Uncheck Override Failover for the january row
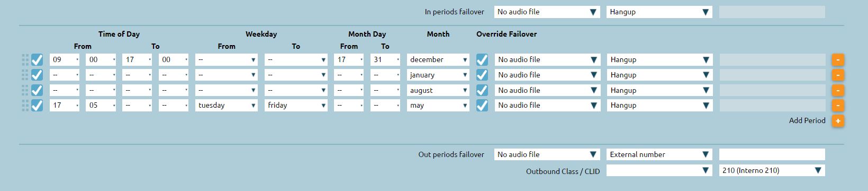Image resolution: width=868 pixels, height=191 pixels. pyautogui.click(x=482, y=75)
